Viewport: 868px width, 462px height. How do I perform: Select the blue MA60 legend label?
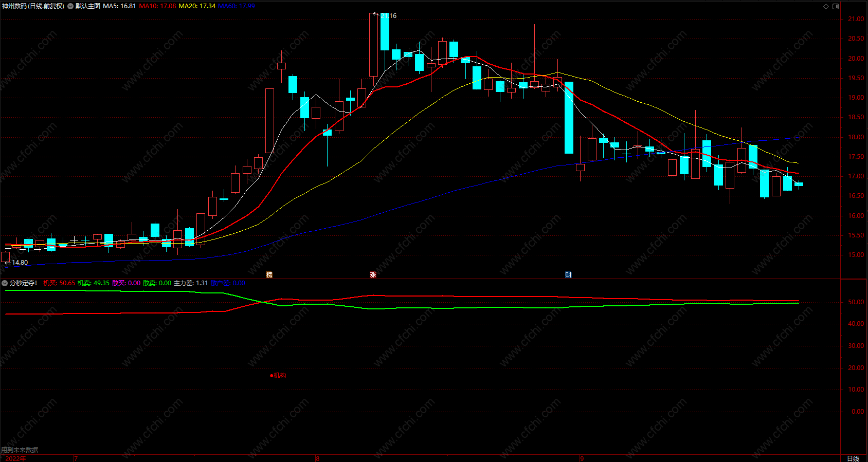pyautogui.click(x=237, y=6)
